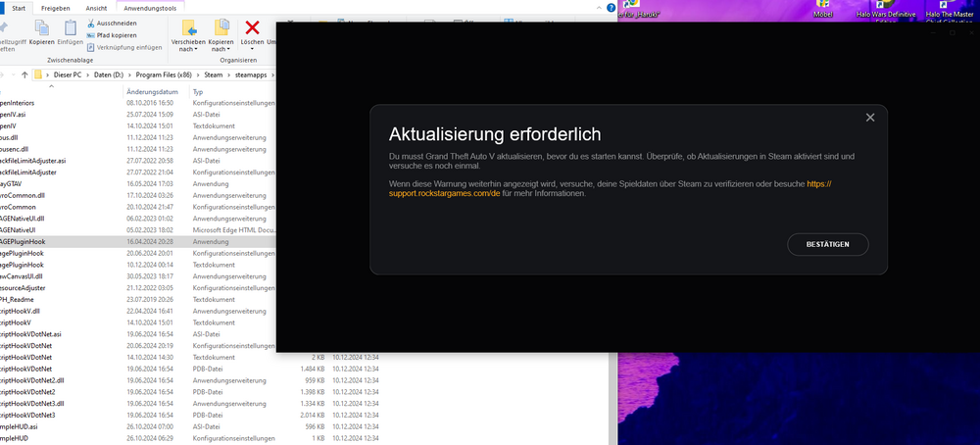This screenshot has height=445, width=980.
Task: Navigate to Daten (D:) in the breadcrumb
Action: click(109, 75)
